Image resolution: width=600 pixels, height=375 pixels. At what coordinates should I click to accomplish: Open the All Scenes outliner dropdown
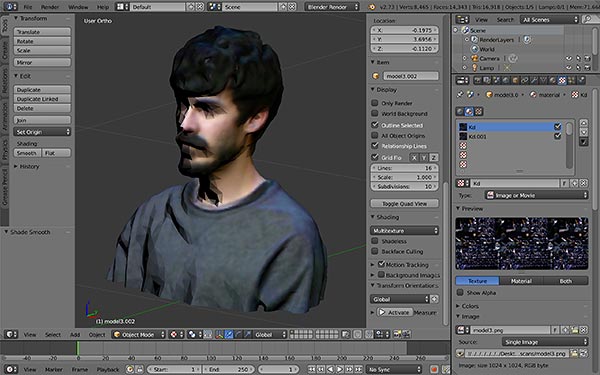point(549,20)
